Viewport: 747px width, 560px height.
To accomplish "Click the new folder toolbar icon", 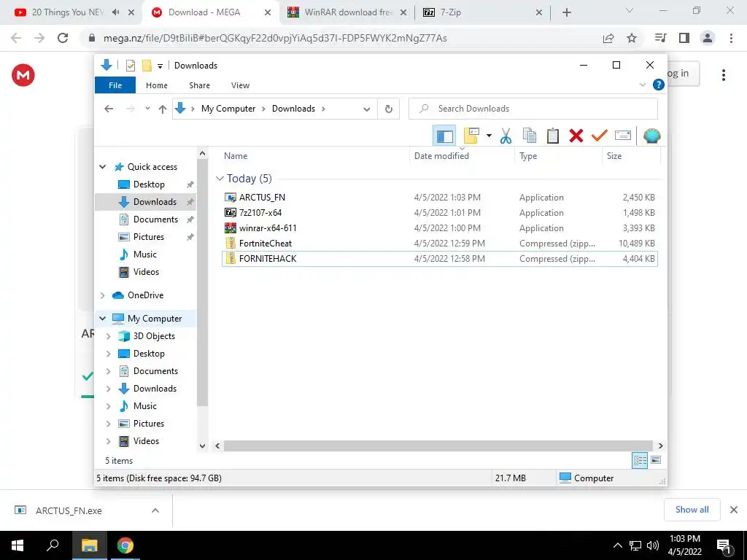I will [471, 136].
